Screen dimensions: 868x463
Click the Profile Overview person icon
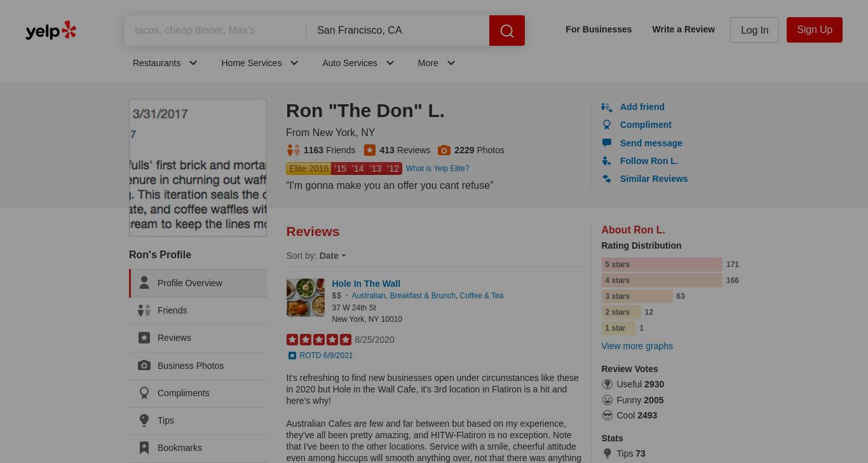[x=144, y=282]
